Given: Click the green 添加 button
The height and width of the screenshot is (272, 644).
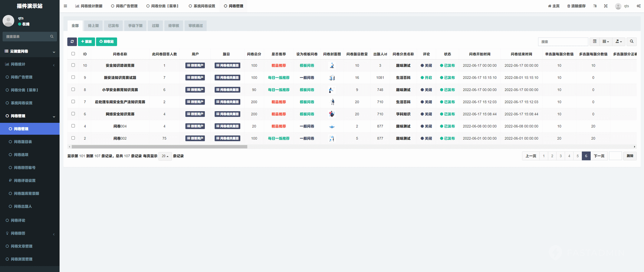Looking at the screenshot, I should [x=86, y=41].
